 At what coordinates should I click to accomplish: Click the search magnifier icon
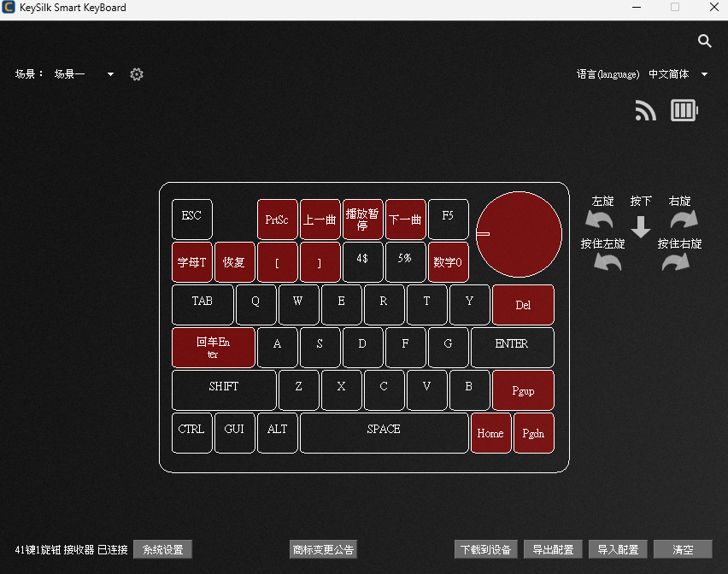pos(705,41)
